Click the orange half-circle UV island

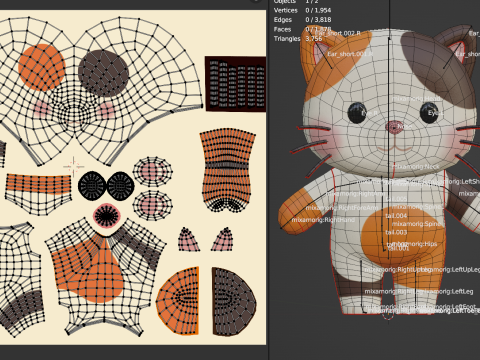(178, 301)
